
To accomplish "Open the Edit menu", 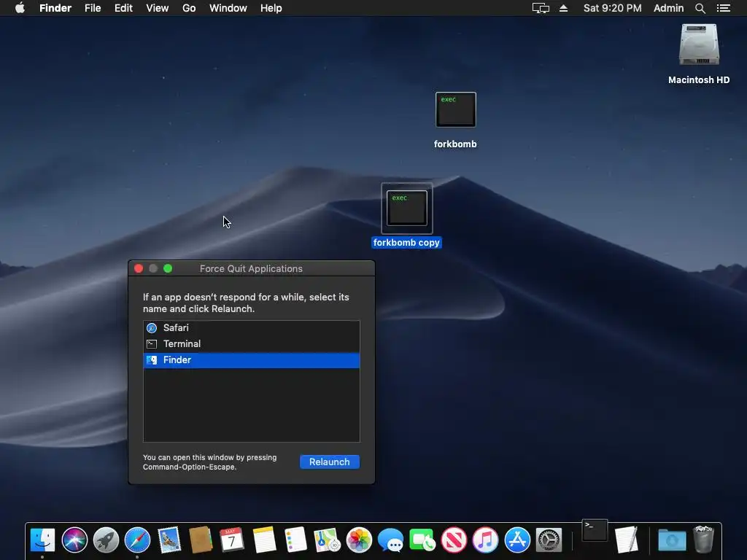I will (123, 8).
